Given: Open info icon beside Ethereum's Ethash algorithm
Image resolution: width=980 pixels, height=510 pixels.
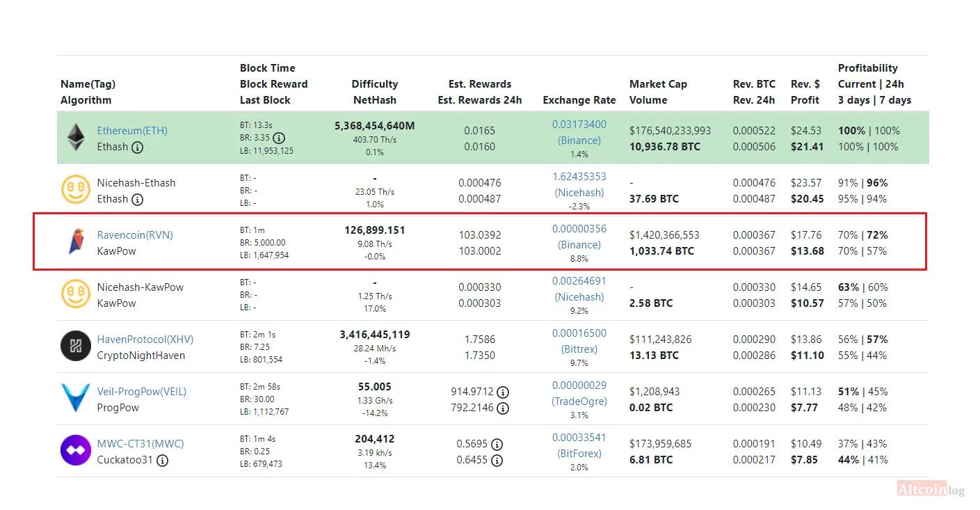Looking at the screenshot, I should [x=138, y=147].
